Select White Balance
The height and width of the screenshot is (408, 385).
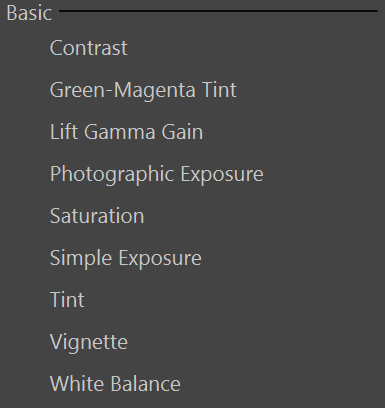point(115,384)
